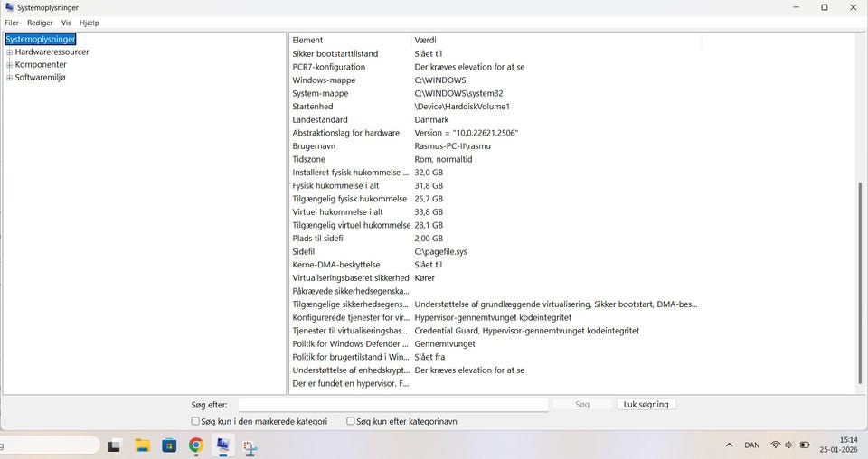
Task: Select the 'Startenhed' row
Action: click(495, 107)
